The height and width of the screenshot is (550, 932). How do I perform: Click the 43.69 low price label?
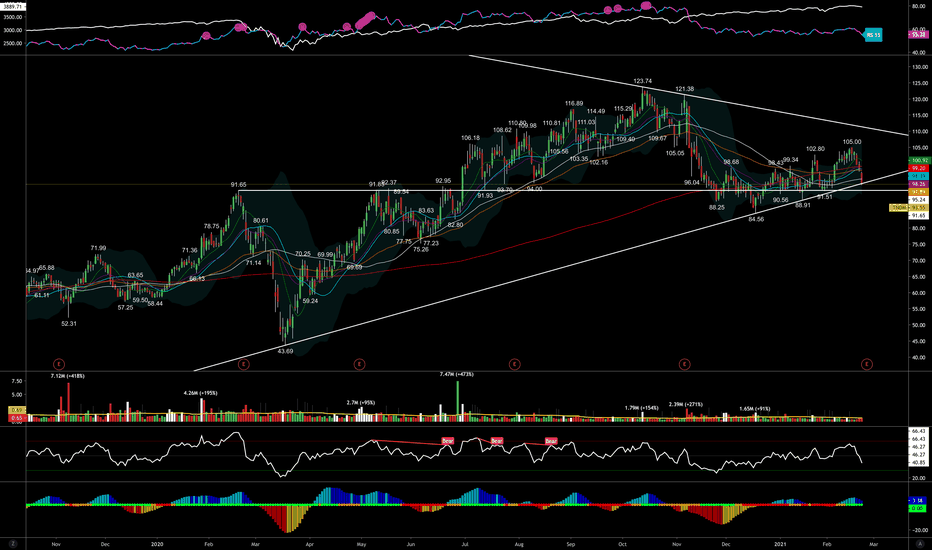[x=285, y=351]
